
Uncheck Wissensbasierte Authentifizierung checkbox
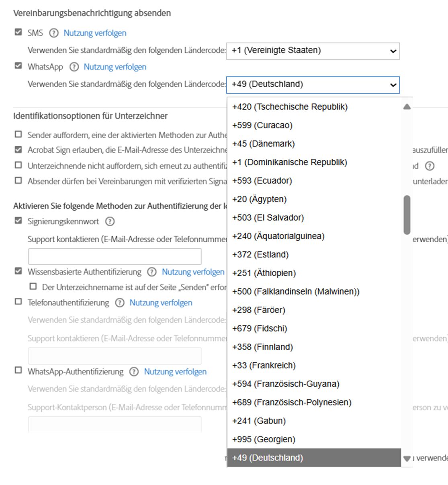[x=18, y=271]
